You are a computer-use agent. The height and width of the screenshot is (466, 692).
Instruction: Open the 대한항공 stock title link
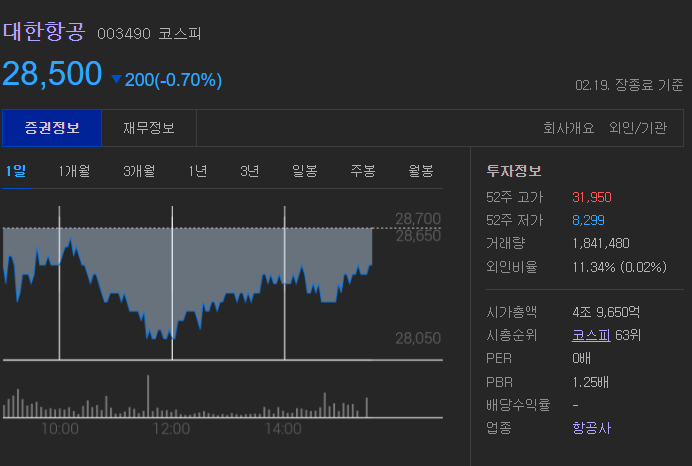tap(44, 32)
